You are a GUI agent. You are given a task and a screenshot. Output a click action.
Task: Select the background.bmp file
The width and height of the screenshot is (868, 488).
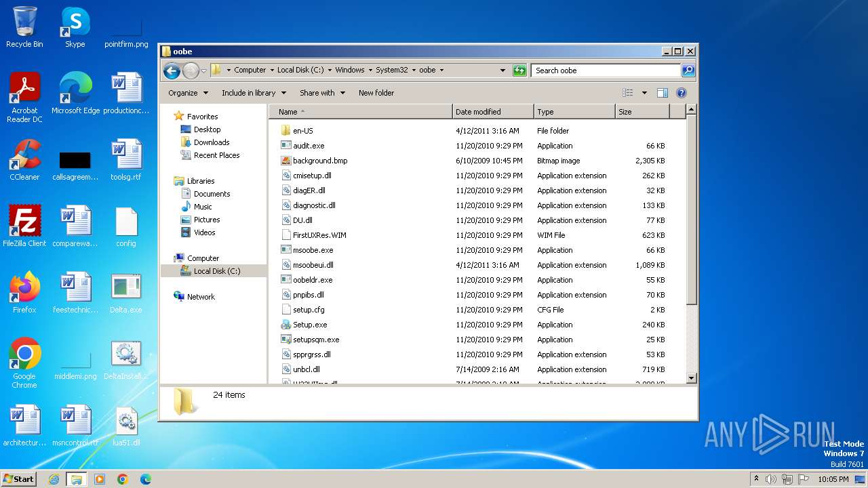tap(320, 161)
